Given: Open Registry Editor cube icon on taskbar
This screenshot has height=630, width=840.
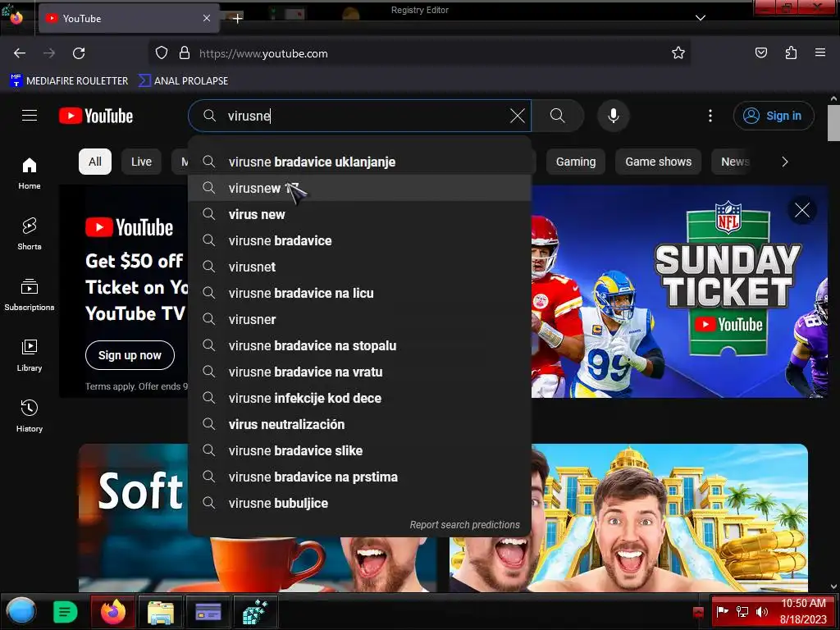Looking at the screenshot, I should [x=255, y=612].
